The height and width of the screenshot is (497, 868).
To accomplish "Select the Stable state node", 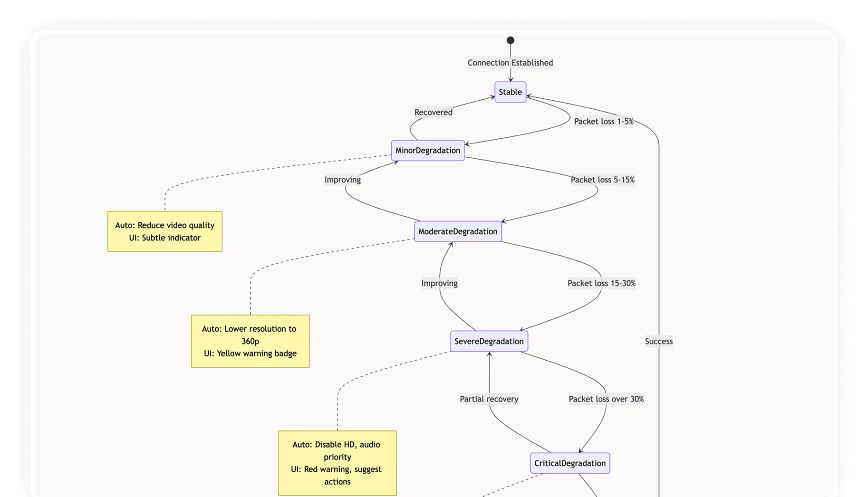I will coord(510,92).
